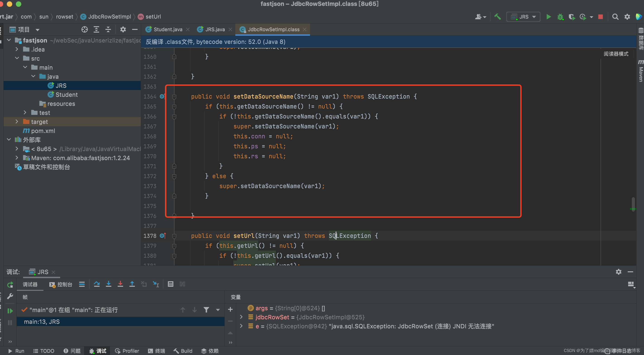Expand the .idea folder
This screenshot has height=355, width=644.
(17, 49)
